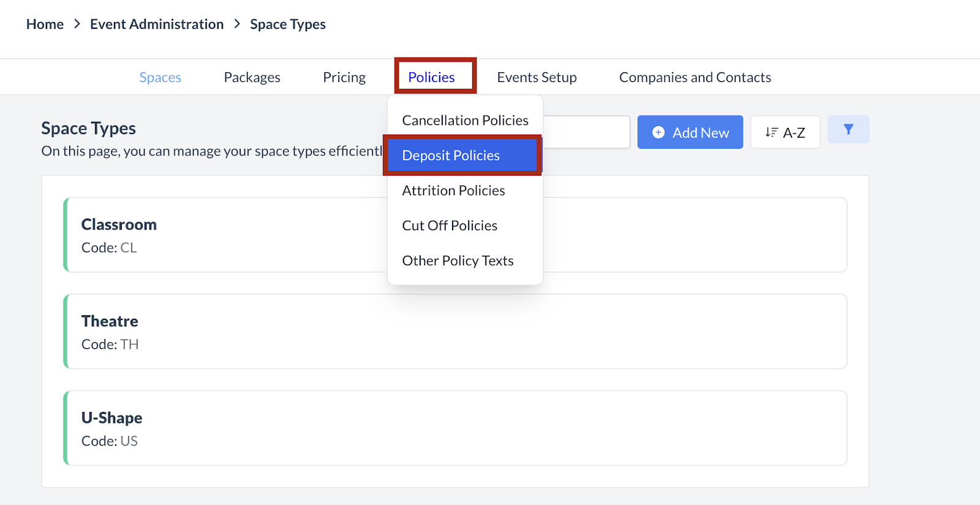980x505 pixels.
Task: Select Deposit Policies from the menu
Action: point(451,155)
